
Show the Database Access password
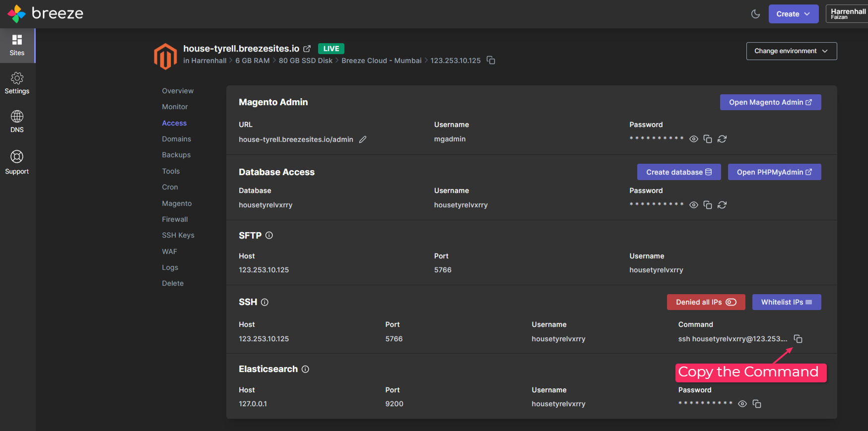694,205
